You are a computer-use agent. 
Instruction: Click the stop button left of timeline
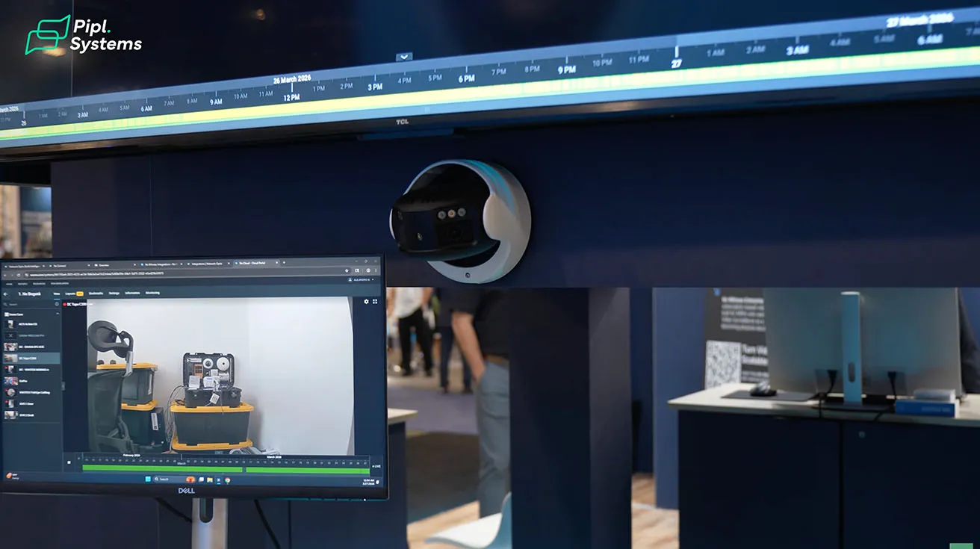(69, 462)
